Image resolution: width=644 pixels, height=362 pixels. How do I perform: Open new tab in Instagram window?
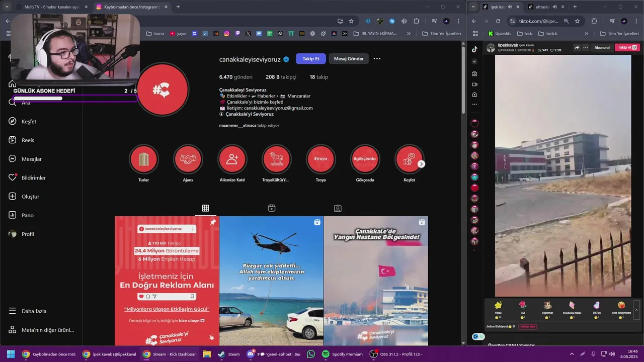[x=178, y=7]
